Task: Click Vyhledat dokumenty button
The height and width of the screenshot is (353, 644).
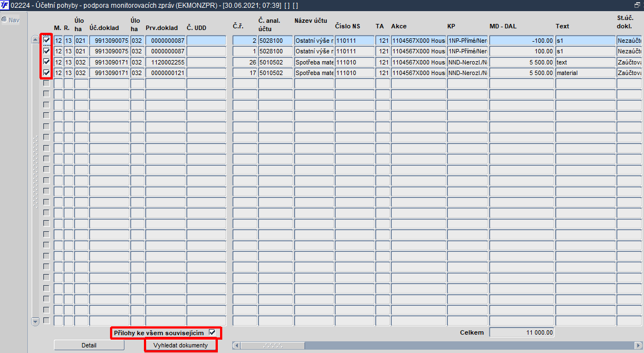Action: (181, 345)
